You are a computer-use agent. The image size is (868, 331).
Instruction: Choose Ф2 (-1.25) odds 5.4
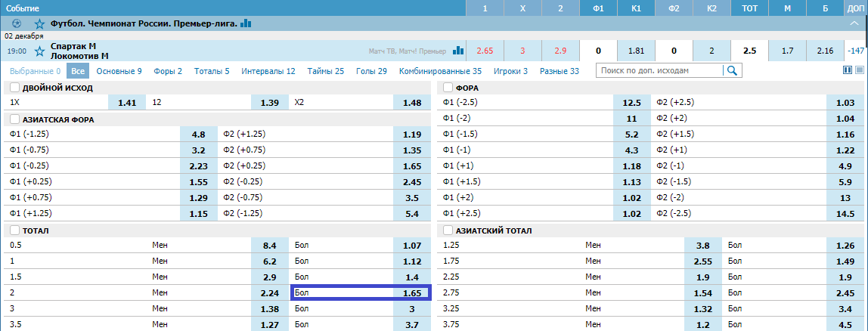[x=412, y=213]
